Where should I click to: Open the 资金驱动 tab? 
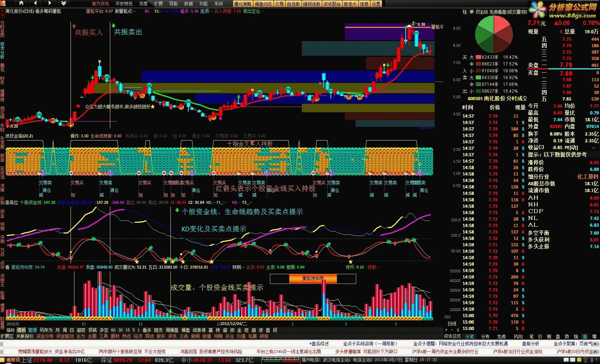[65, 336]
